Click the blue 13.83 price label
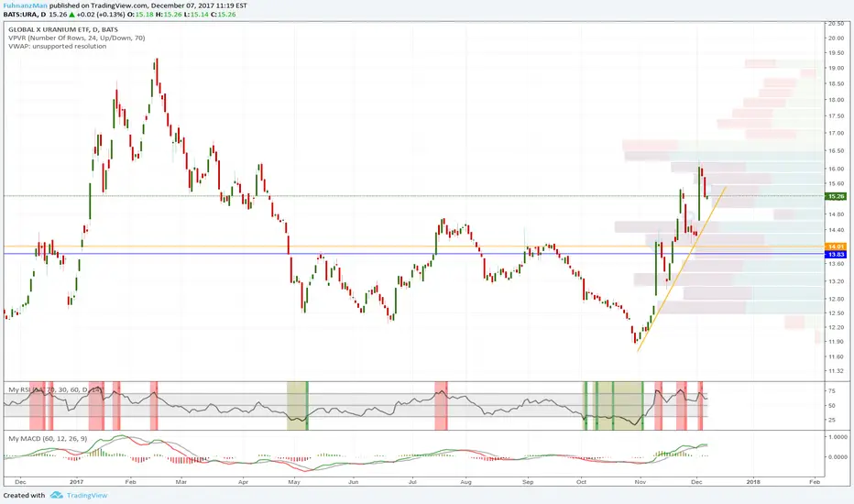 coord(836,255)
